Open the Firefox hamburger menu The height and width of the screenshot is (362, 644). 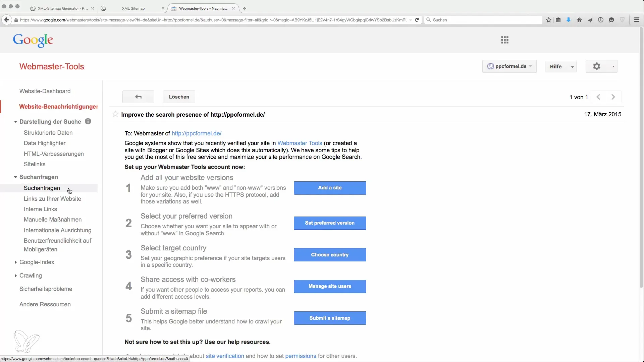637,20
